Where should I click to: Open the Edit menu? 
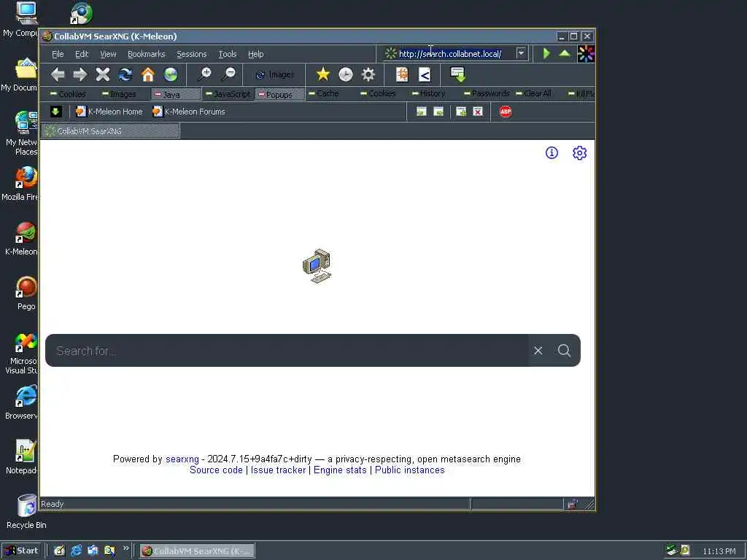(82, 54)
